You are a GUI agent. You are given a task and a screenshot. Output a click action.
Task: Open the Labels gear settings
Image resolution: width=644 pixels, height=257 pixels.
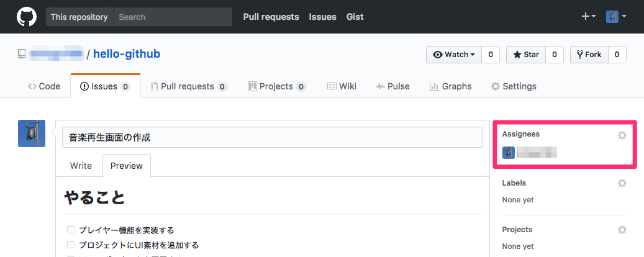click(622, 183)
